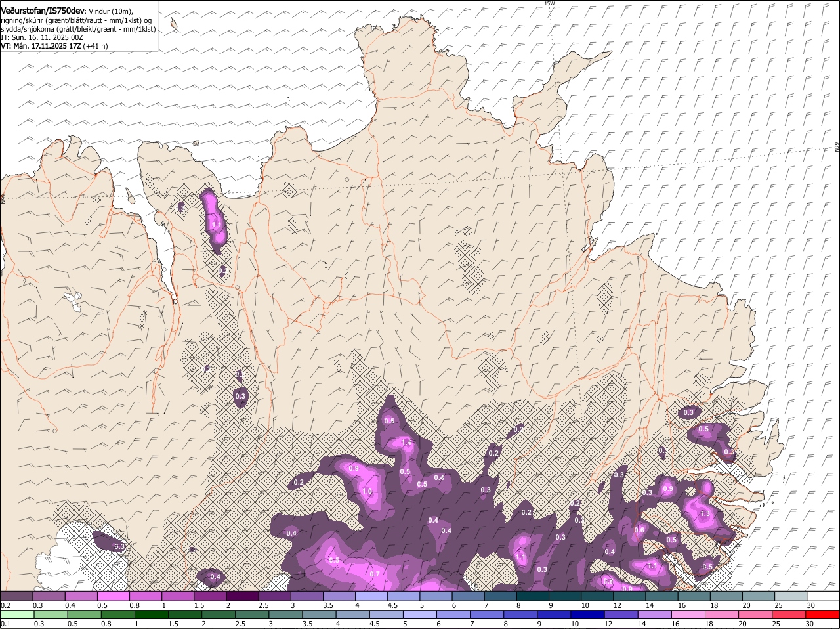This screenshot has width=840, height=629.
Task: Click the 1.4 precipitation value on map
Action: coord(406,443)
